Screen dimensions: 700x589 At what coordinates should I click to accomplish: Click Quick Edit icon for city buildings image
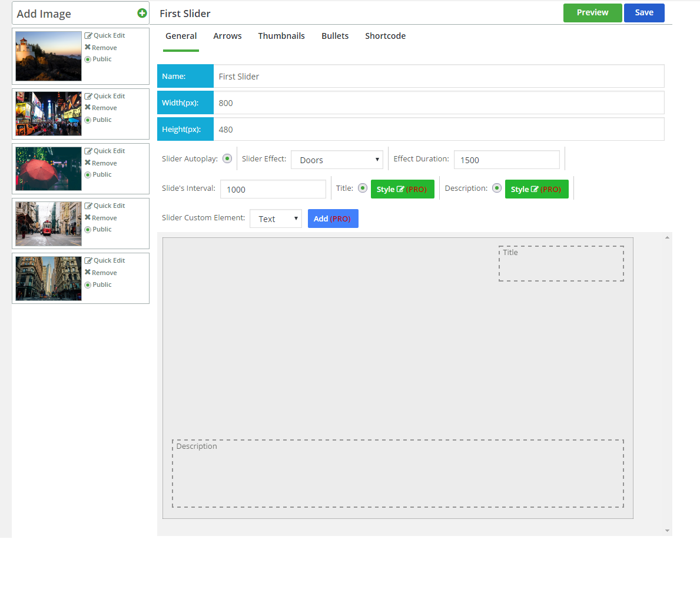[x=88, y=261]
